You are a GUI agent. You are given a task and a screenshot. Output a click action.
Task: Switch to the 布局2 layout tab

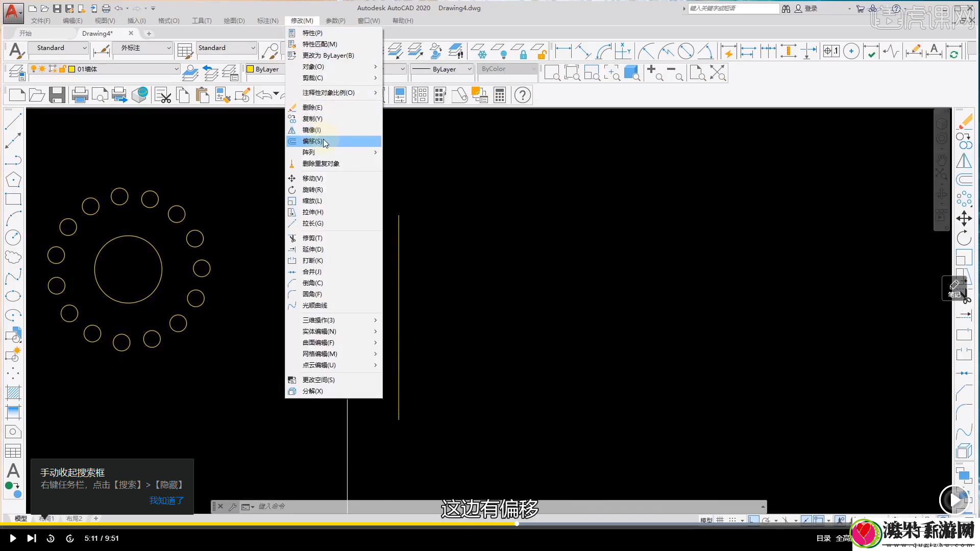[74, 518]
